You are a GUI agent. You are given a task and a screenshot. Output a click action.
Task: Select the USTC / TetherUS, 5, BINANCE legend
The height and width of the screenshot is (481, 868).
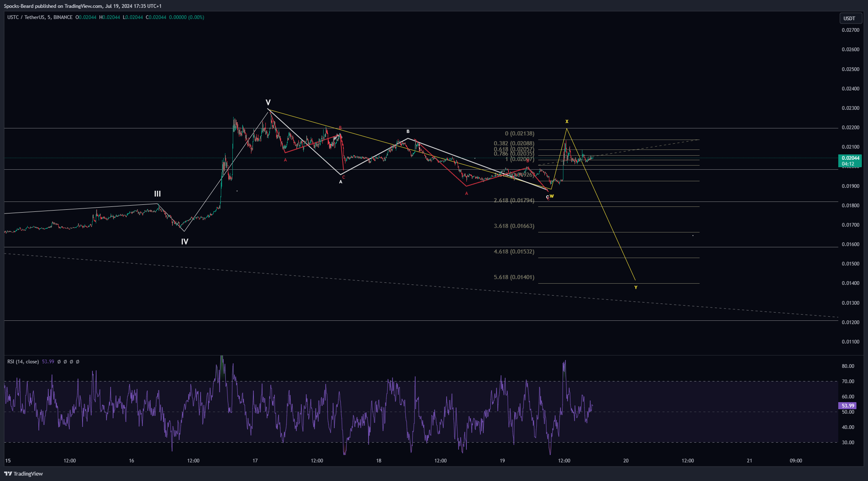click(40, 17)
